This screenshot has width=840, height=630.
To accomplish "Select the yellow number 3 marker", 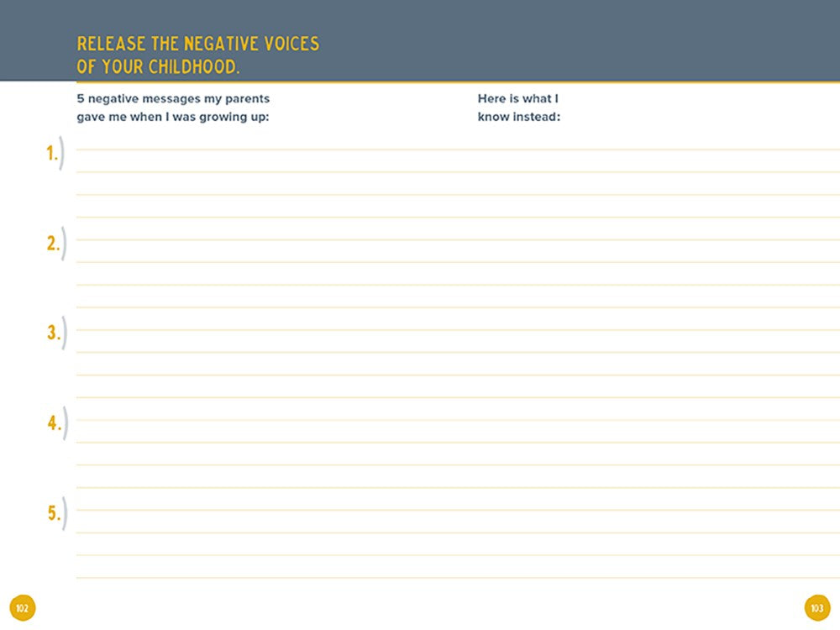I will point(52,333).
